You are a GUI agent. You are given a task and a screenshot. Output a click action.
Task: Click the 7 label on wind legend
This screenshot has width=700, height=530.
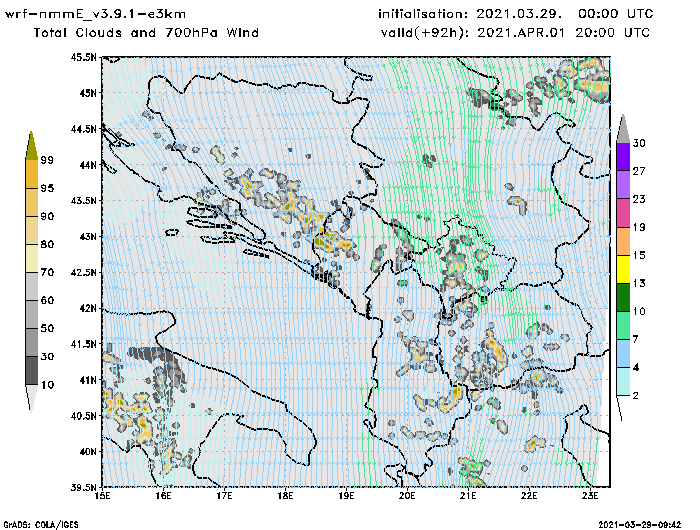(x=636, y=339)
